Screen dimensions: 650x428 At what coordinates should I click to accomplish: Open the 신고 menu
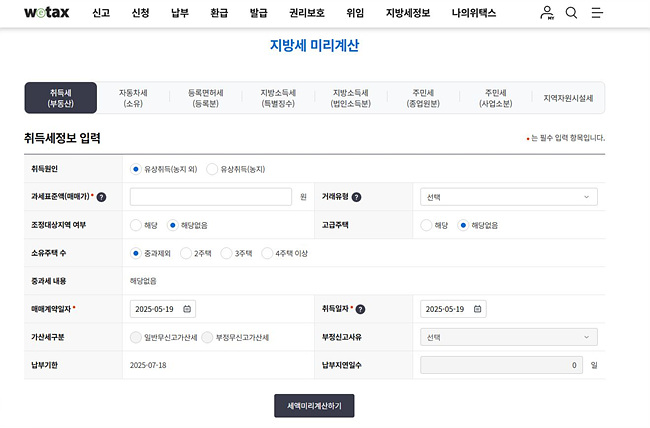point(101,13)
